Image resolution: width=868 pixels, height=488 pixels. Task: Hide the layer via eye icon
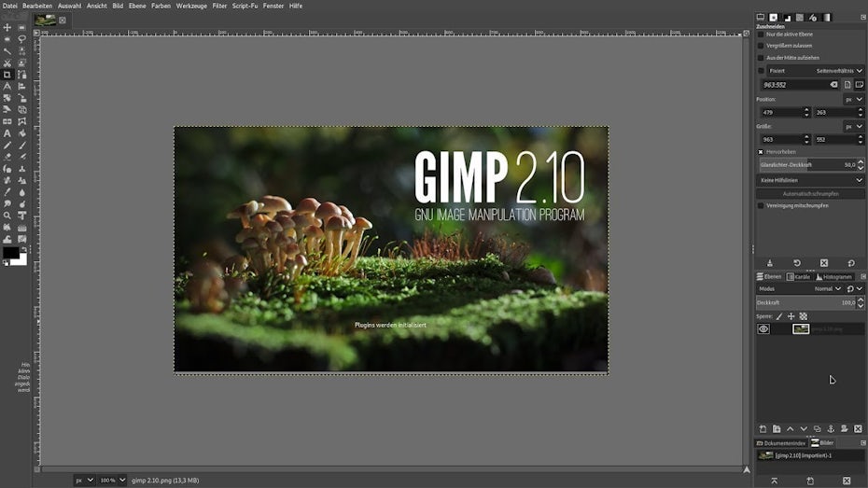coord(763,328)
